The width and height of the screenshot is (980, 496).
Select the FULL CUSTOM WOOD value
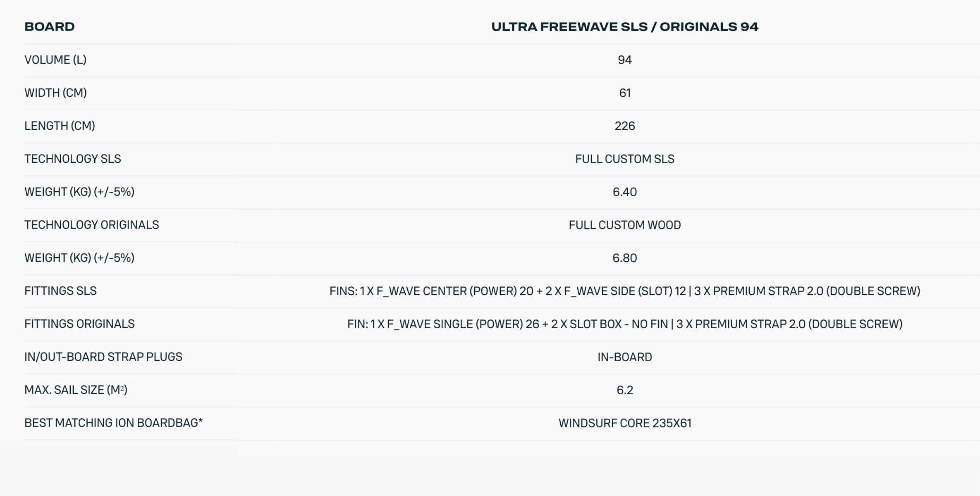point(624,225)
